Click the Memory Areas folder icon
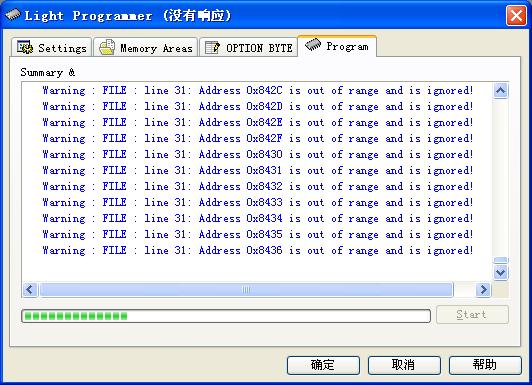The image size is (532, 385). [x=107, y=47]
